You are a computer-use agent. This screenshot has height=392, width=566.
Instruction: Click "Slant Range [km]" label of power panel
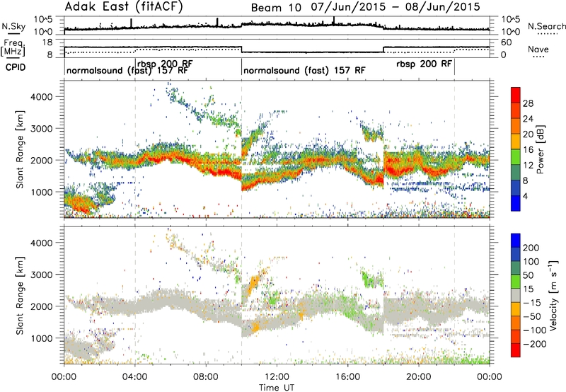click(x=20, y=149)
